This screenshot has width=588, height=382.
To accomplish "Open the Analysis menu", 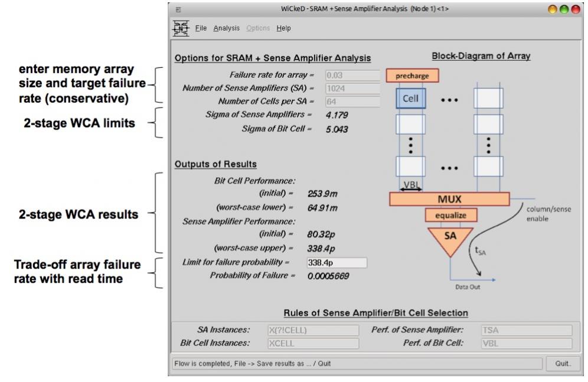I will click(227, 28).
